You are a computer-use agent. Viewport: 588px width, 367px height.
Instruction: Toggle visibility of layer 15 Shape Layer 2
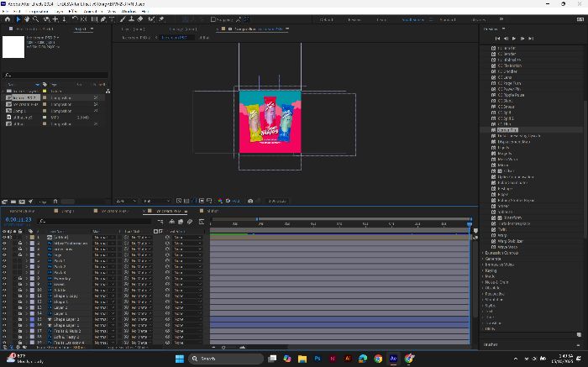[x=4, y=319]
